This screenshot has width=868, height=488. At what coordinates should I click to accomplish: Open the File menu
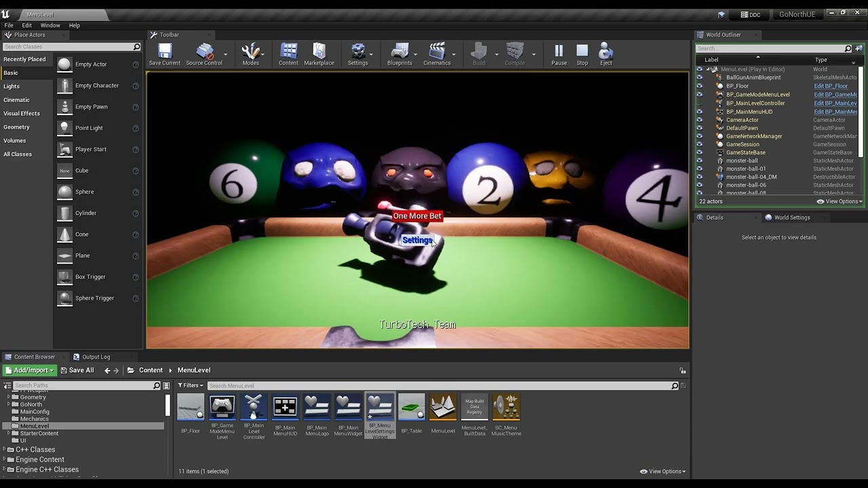[9, 25]
